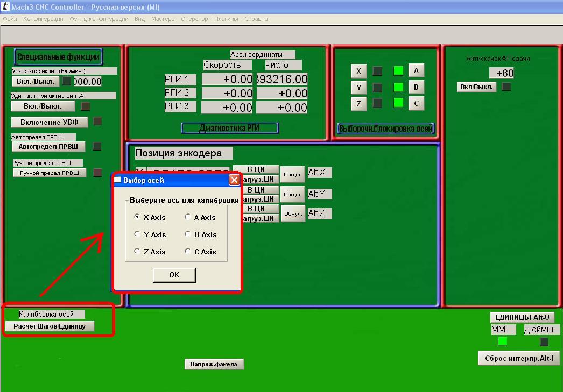The image size is (563, 392).
Task: Click LED beside Автопредел ПРВШ button
Action: coord(97,146)
